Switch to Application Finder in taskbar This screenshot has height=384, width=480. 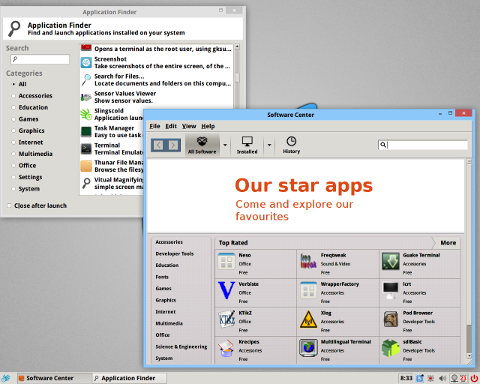[129, 378]
